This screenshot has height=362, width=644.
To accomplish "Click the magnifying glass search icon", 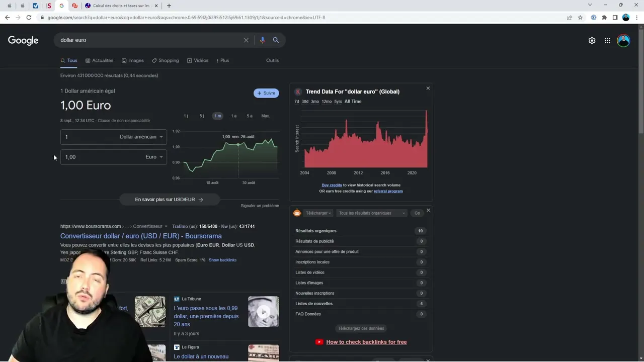I will 276,40.
